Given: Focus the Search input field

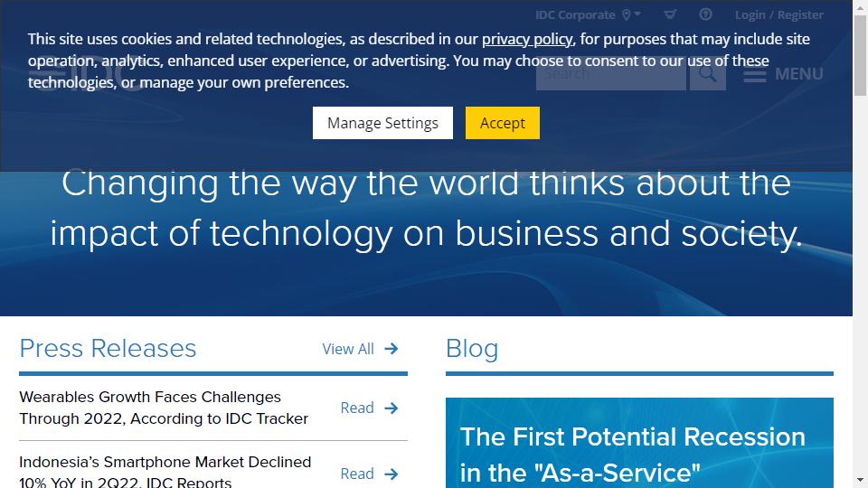Looking at the screenshot, I should click(610, 74).
